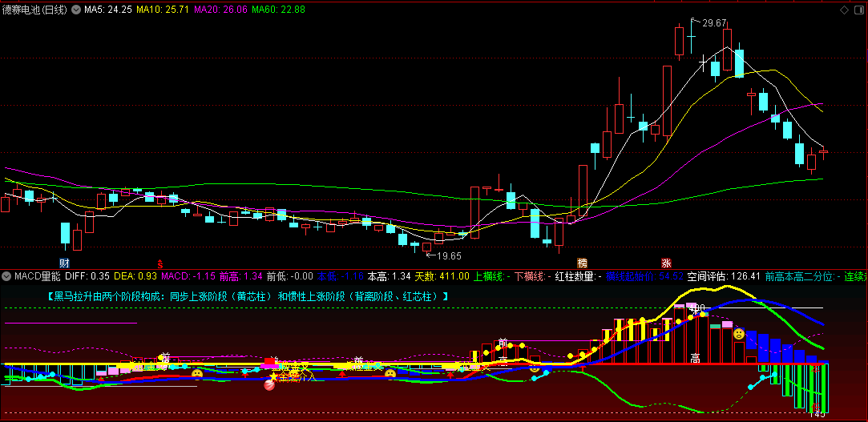
Task: Click the 涨 limit-up marker on the timeline
Action: click(666, 262)
